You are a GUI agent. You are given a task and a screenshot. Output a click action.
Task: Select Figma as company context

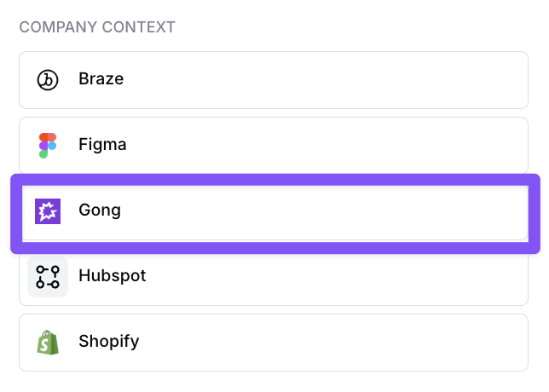tap(273, 145)
